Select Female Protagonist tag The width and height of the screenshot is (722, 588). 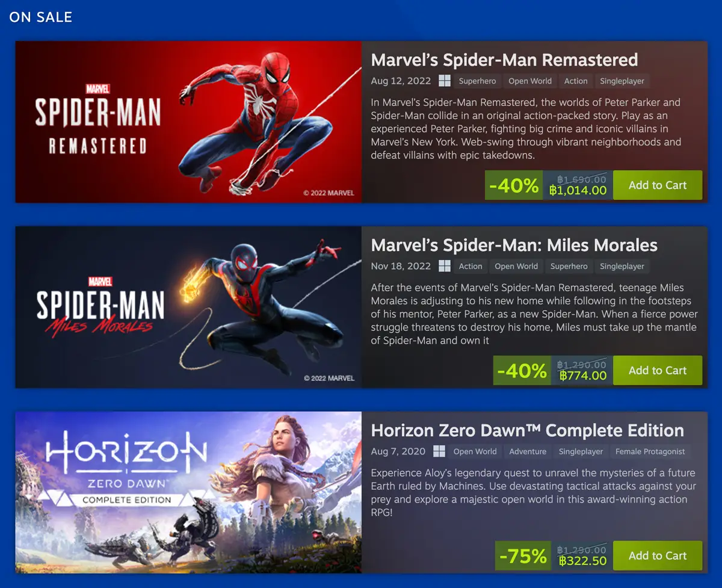tap(650, 451)
